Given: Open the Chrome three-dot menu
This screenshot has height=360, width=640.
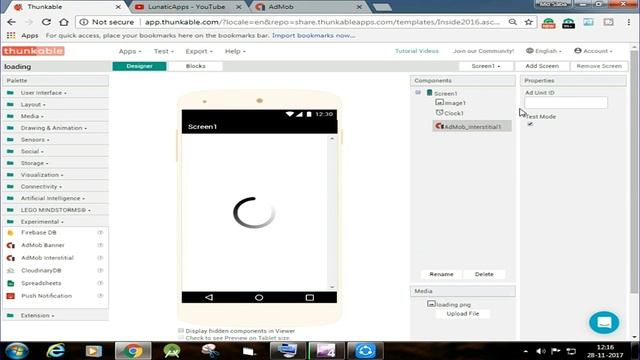Looking at the screenshot, I should click(x=629, y=22).
